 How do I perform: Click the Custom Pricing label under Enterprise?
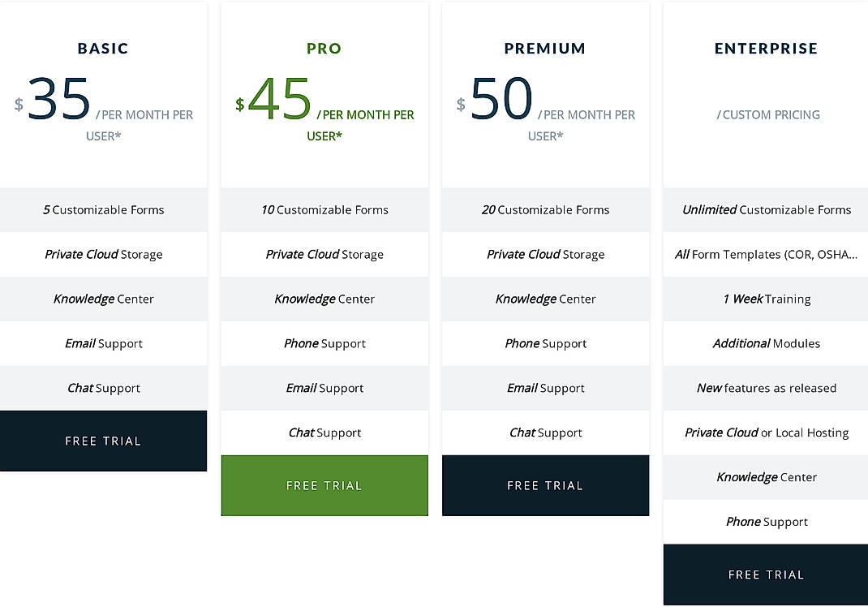pos(768,114)
